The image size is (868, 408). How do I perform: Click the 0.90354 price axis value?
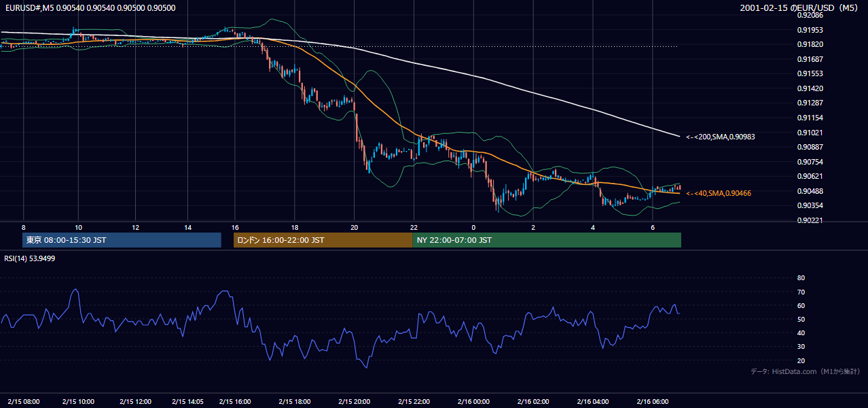tap(810, 205)
